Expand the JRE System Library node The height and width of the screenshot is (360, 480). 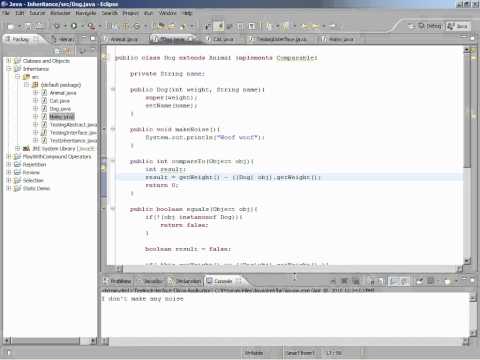click(x=18, y=148)
